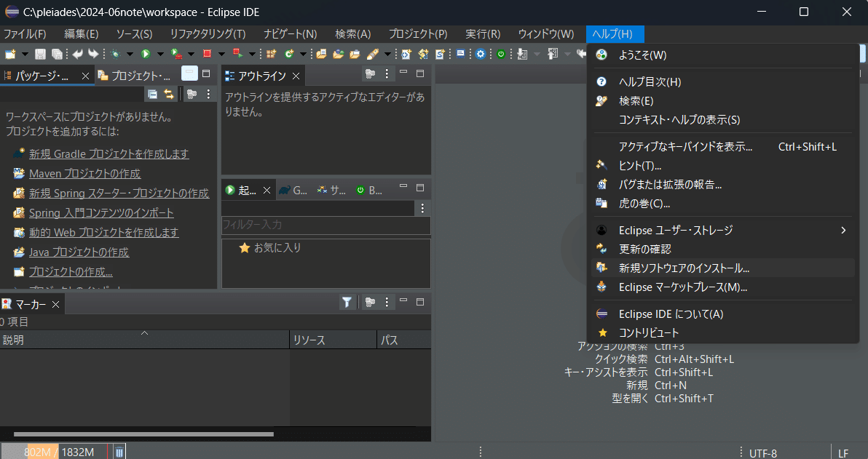Screen dimensions: 868x459
Task: Click the Run with toolbox (external tools) icon
Action: point(177,54)
